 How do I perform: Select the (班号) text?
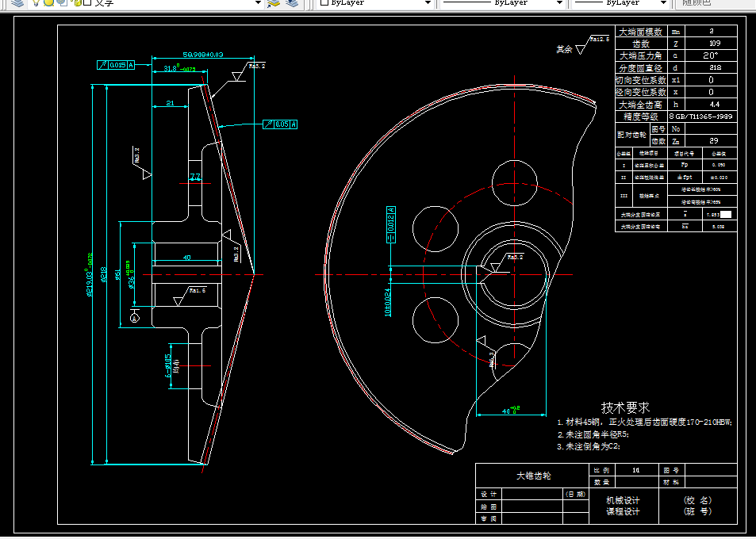697,511
